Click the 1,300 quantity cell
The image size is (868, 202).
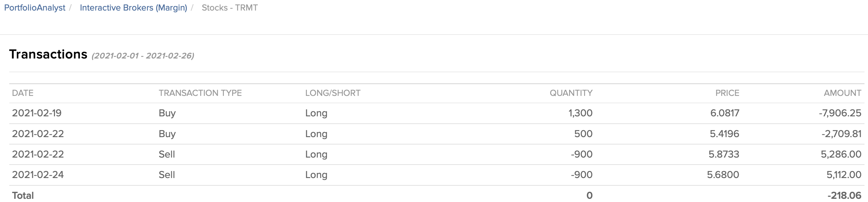coord(580,113)
